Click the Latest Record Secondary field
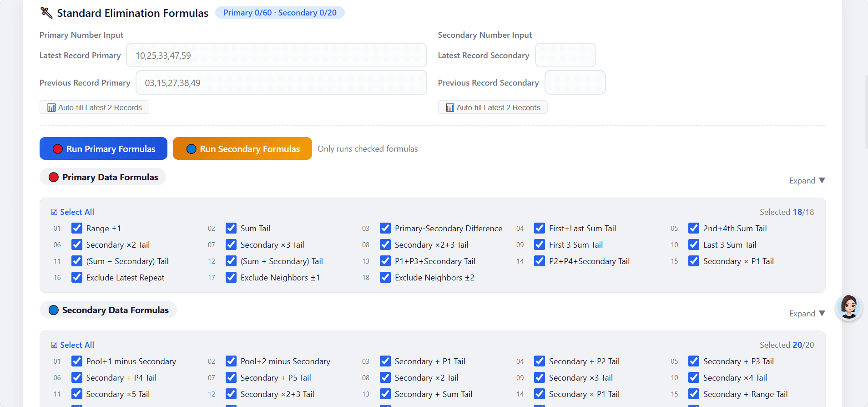The image size is (868, 407). click(x=565, y=55)
